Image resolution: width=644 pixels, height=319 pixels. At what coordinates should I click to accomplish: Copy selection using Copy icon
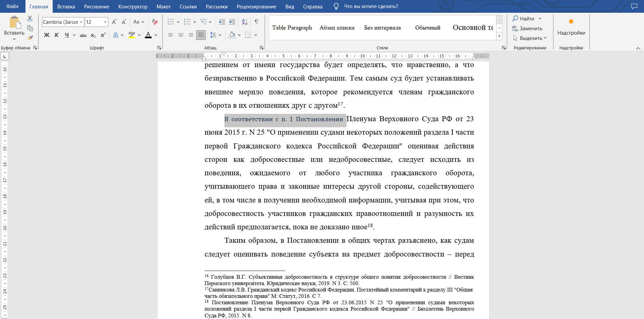tap(30, 28)
